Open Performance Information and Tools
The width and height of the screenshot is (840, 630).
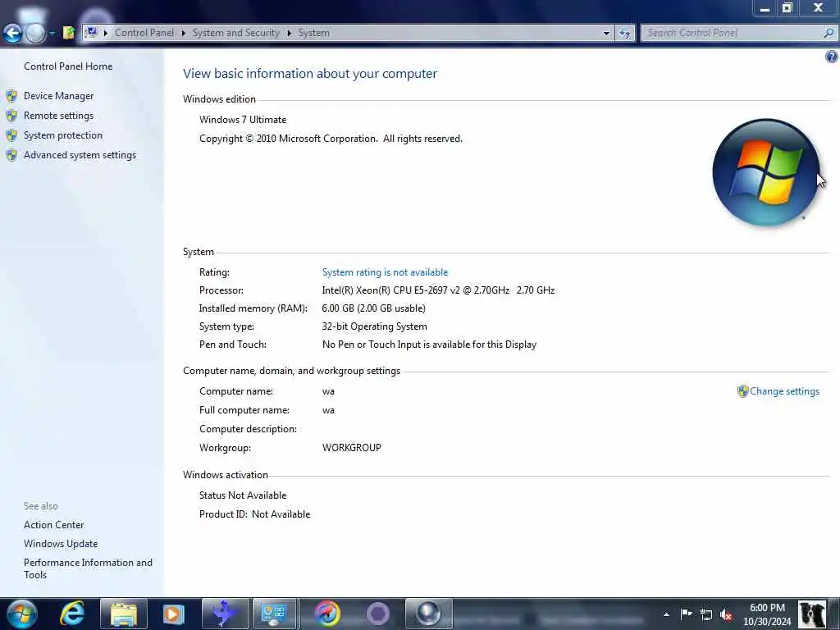(88, 568)
